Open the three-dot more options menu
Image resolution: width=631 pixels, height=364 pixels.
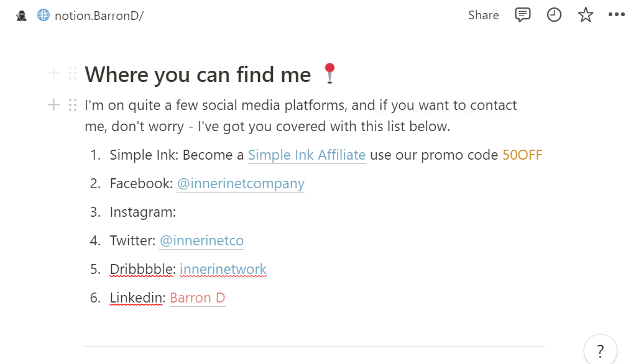tap(616, 15)
